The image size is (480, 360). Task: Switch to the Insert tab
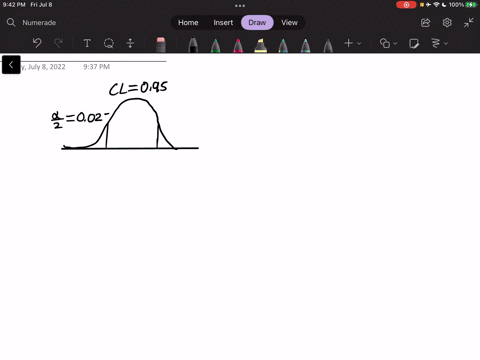tap(223, 23)
